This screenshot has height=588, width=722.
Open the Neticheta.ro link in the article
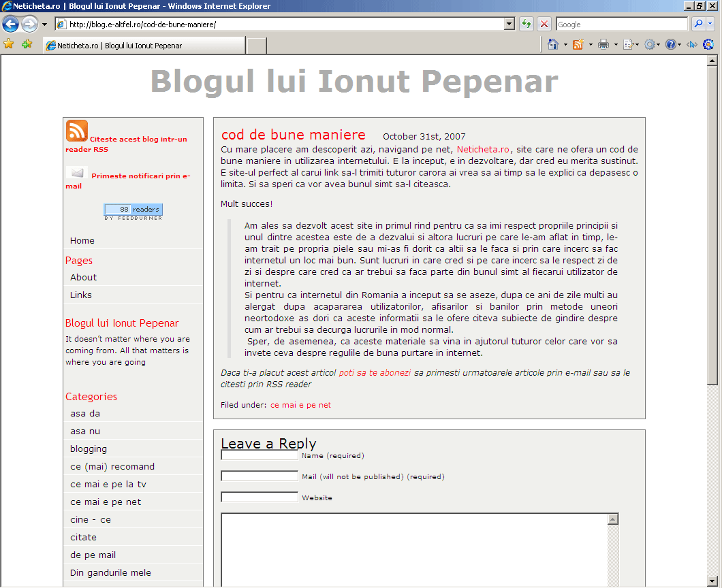[x=483, y=149]
